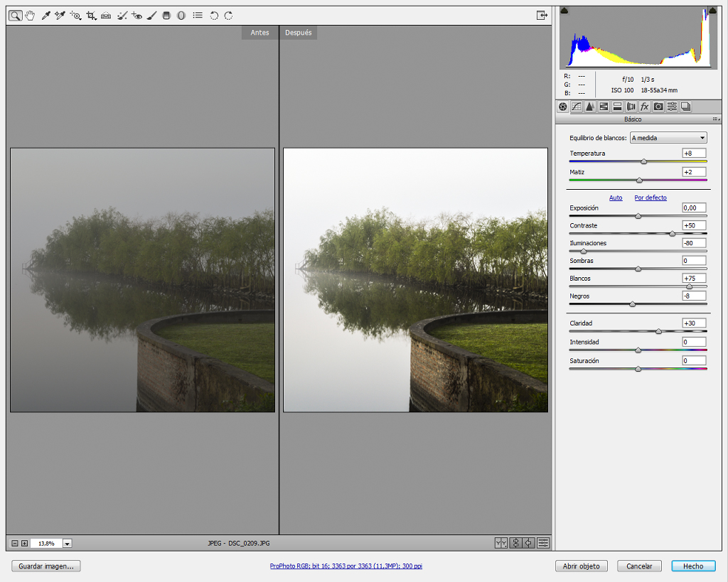Pick the White Balance eyedropper tool
The height and width of the screenshot is (582, 728).
click(x=45, y=16)
